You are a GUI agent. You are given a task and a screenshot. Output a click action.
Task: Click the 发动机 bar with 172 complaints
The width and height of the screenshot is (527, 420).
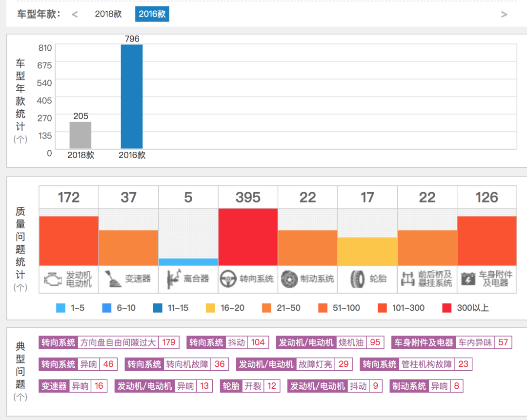pyautogui.click(x=69, y=241)
